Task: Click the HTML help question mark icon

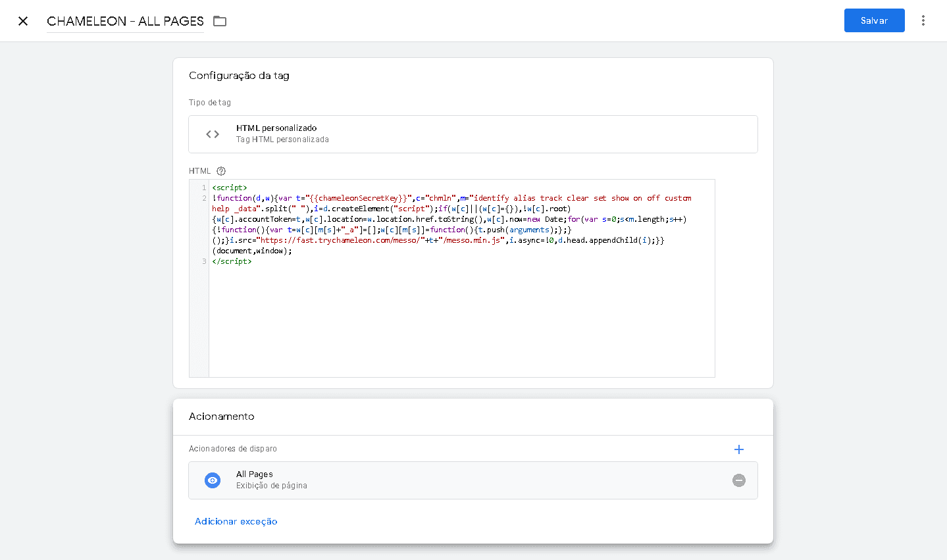Action: [x=221, y=171]
